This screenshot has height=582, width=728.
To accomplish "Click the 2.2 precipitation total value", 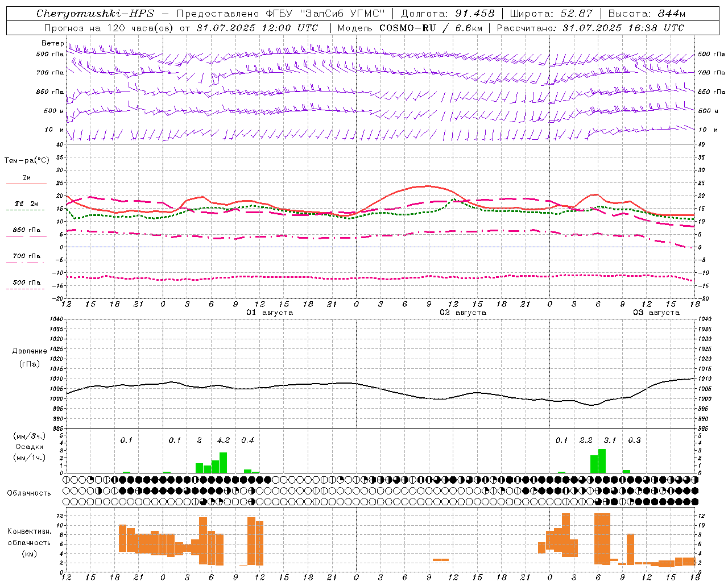I will click(586, 440).
